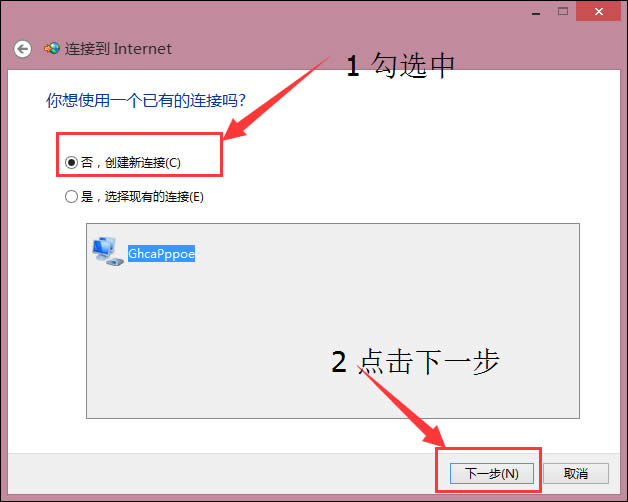
Task: Click the heading 你想使用一个已有的连接吗?
Action: click(146, 100)
